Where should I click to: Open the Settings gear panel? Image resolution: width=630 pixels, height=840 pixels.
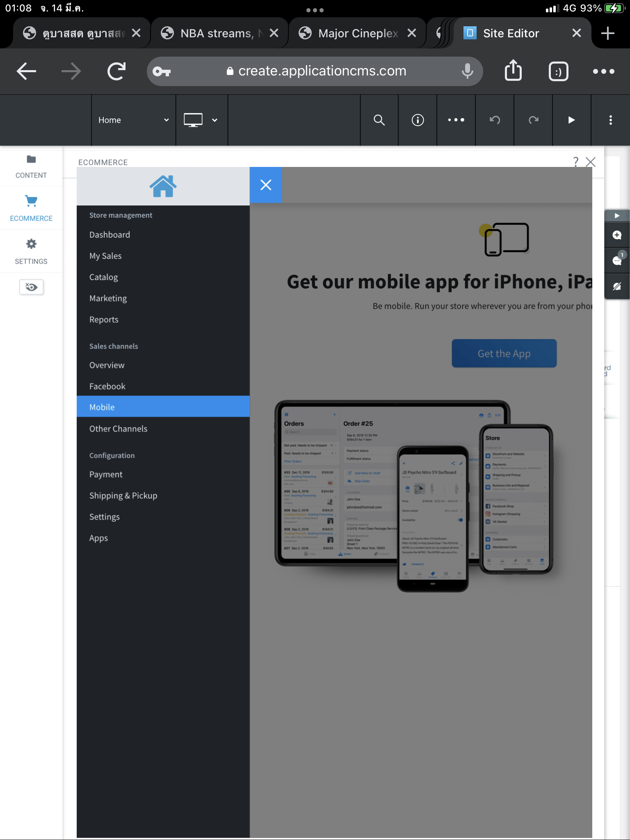click(31, 251)
